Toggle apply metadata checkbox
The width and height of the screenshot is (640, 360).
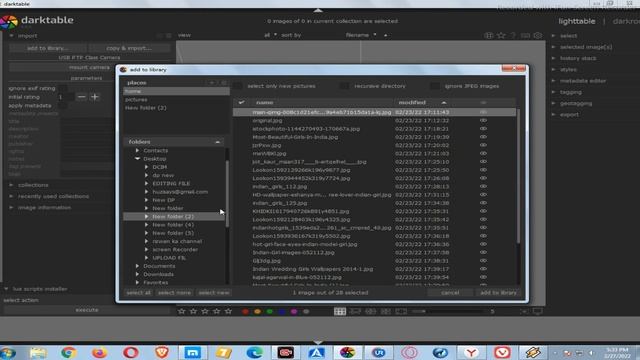coord(62,105)
